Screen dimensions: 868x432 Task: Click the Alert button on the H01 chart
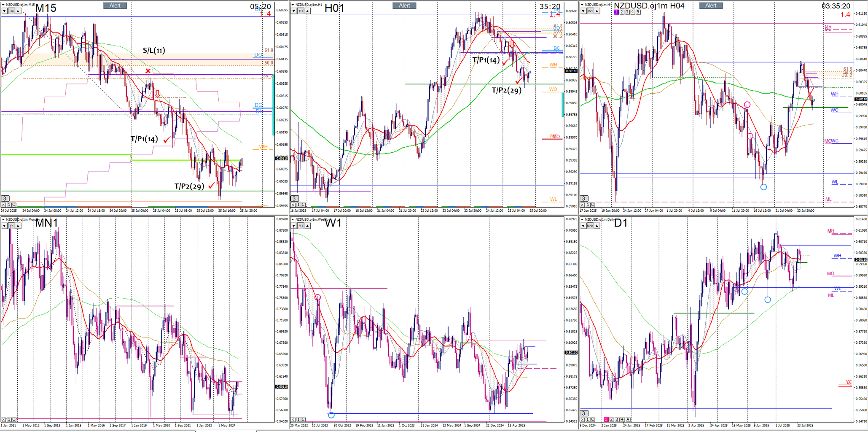404,5
